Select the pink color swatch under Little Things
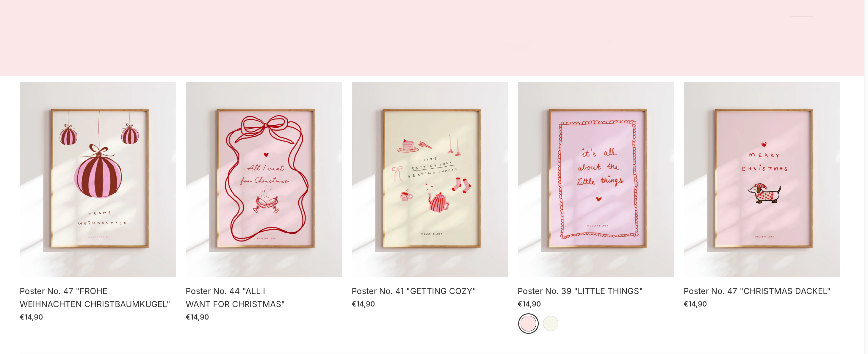The image size is (868, 354). [x=528, y=323]
